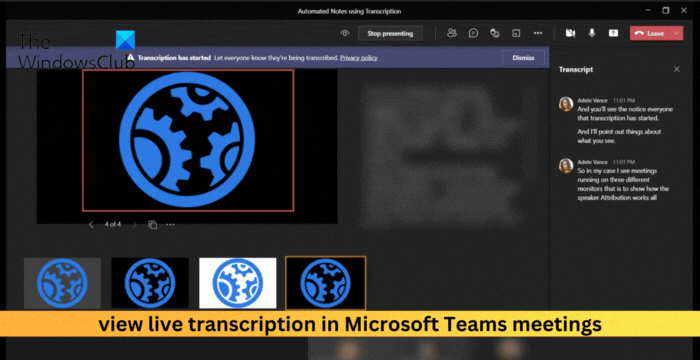Toggle the microphone mute
This screenshot has width=700, height=360.
[x=592, y=33]
